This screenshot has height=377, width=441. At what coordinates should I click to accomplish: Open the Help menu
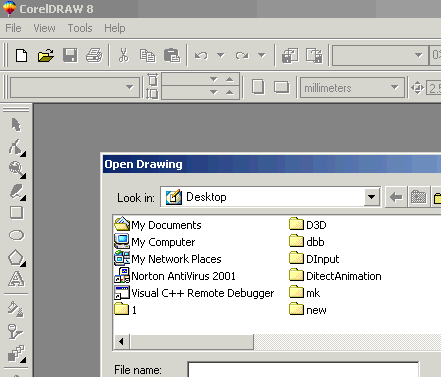pos(115,28)
